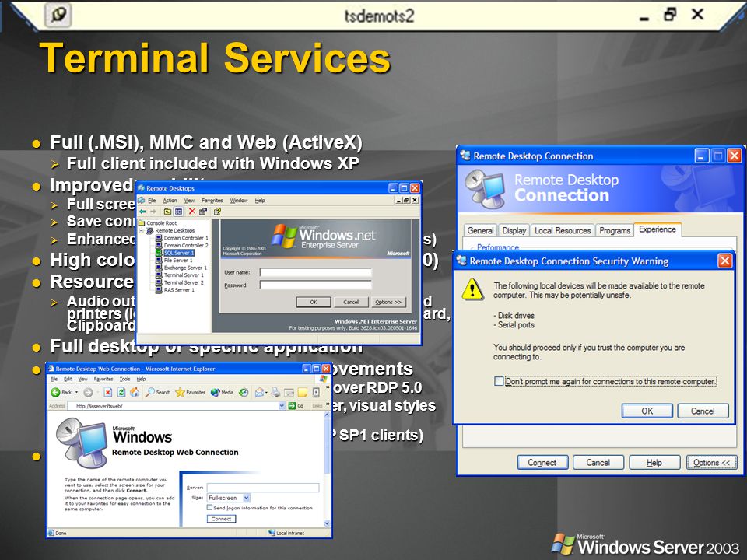This screenshot has height=560, width=747.
Task: Click the web page vertical scrollbar in IE
Action: 328,469
